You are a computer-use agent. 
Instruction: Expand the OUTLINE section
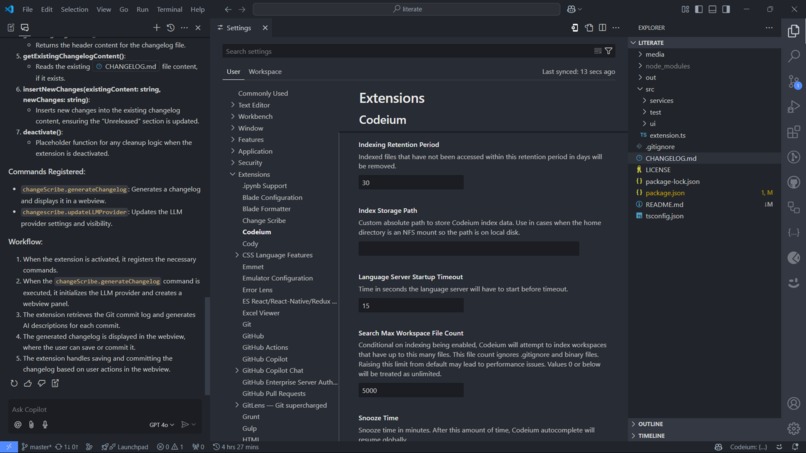click(650, 424)
